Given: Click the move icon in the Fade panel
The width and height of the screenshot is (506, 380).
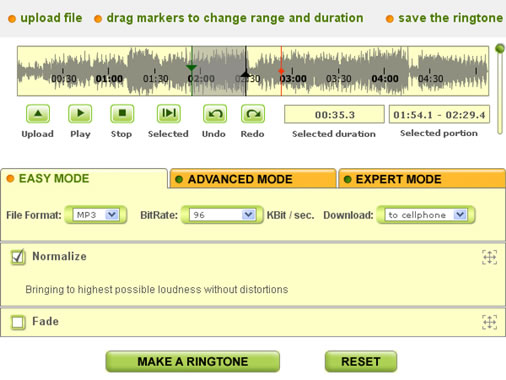Looking at the screenshot, I should (489, 322).
